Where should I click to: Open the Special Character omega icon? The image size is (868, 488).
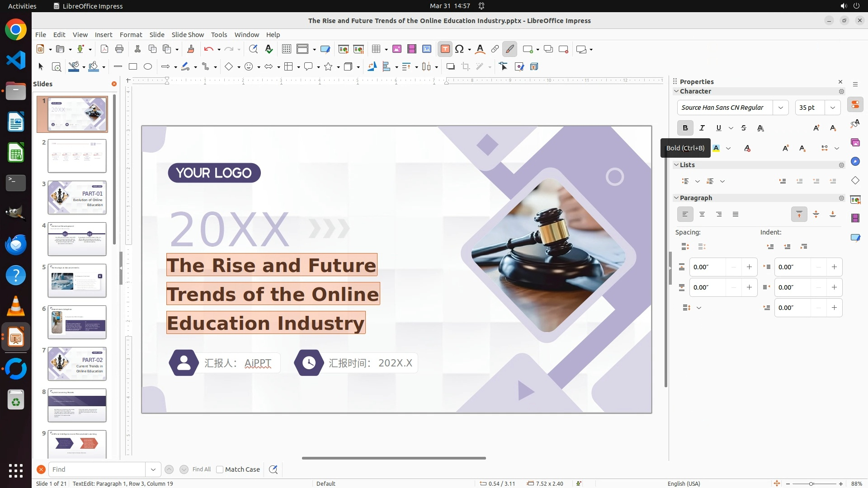coord(459,49)
